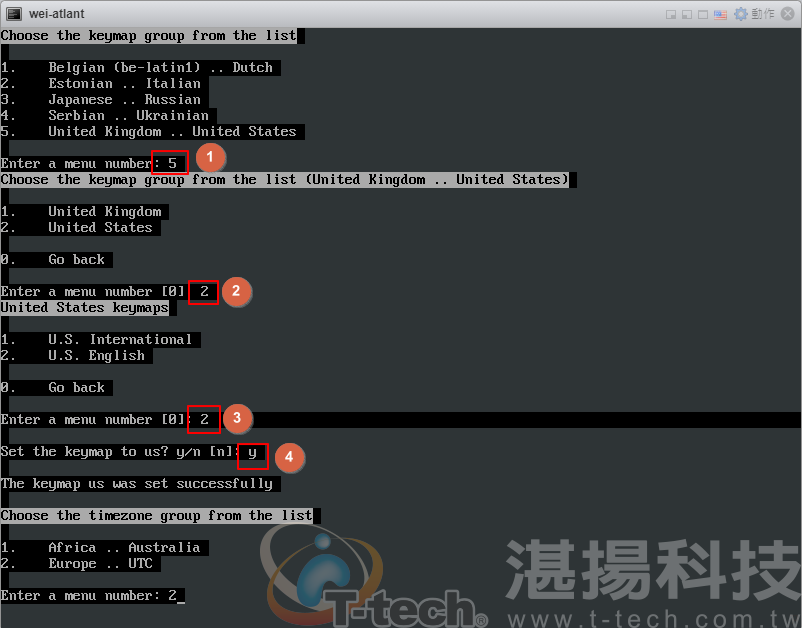The height and width of the screenshot is (628, 802).
Task: Select the 'U.S. International' row
Action: (100, 340)
